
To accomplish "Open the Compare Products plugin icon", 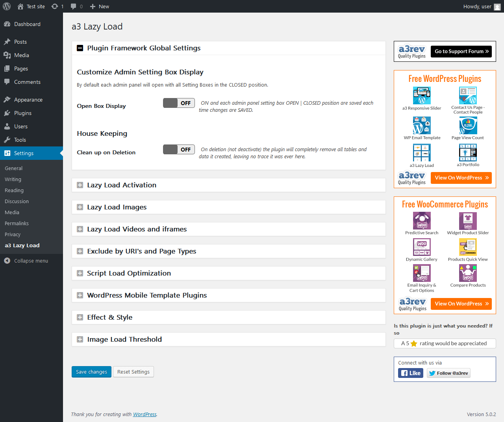I will [468, 273].
